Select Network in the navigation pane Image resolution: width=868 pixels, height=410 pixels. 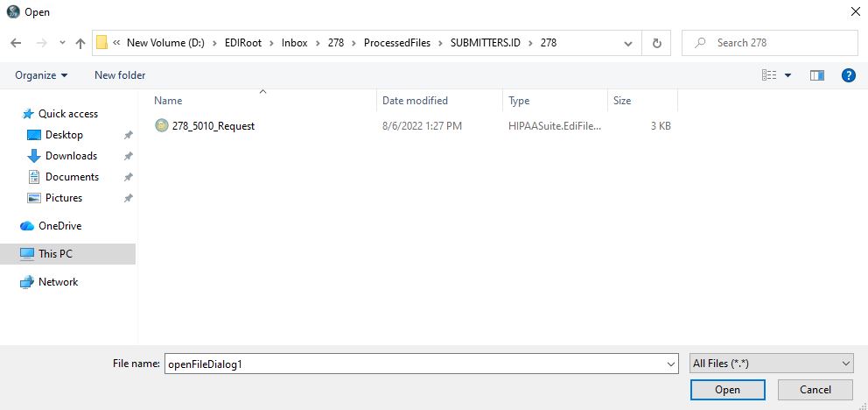click(58, 282)
